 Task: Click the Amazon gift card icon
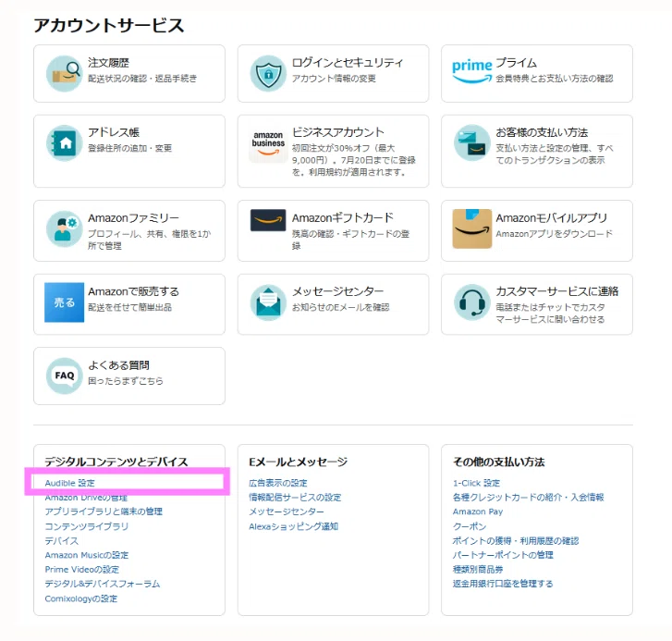[x=268, y=220]
